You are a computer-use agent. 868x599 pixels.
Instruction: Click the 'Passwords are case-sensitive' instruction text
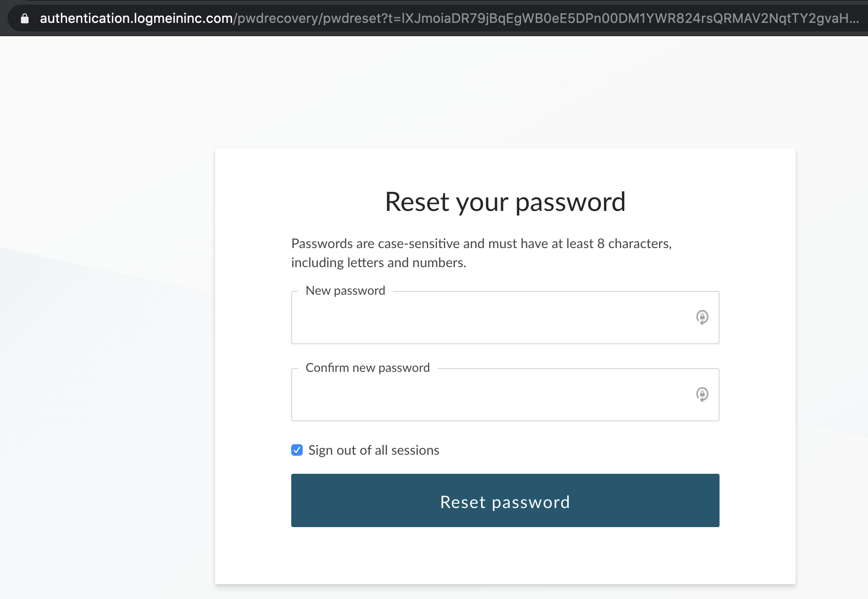tap(481, 243)
